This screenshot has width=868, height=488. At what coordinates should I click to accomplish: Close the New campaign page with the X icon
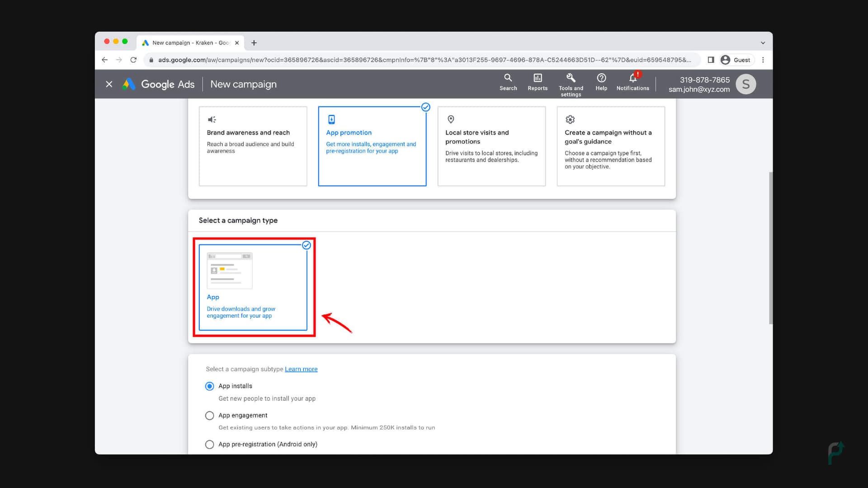click(x=109, y=84)
